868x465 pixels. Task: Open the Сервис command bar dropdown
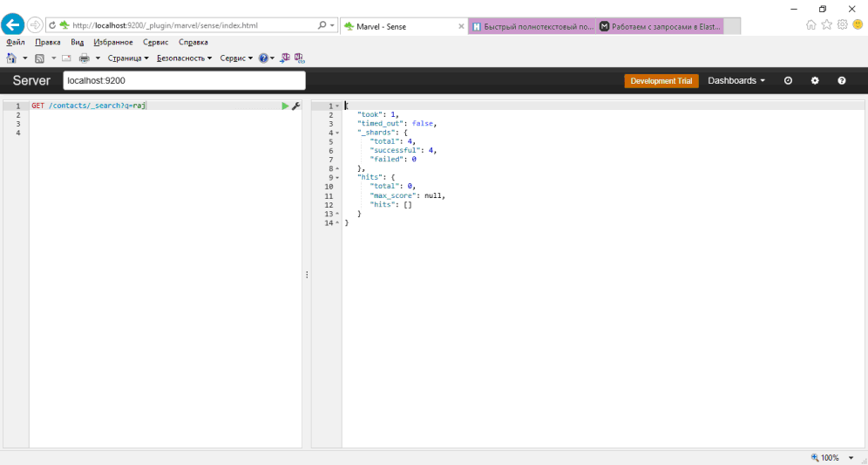(236, 58)
